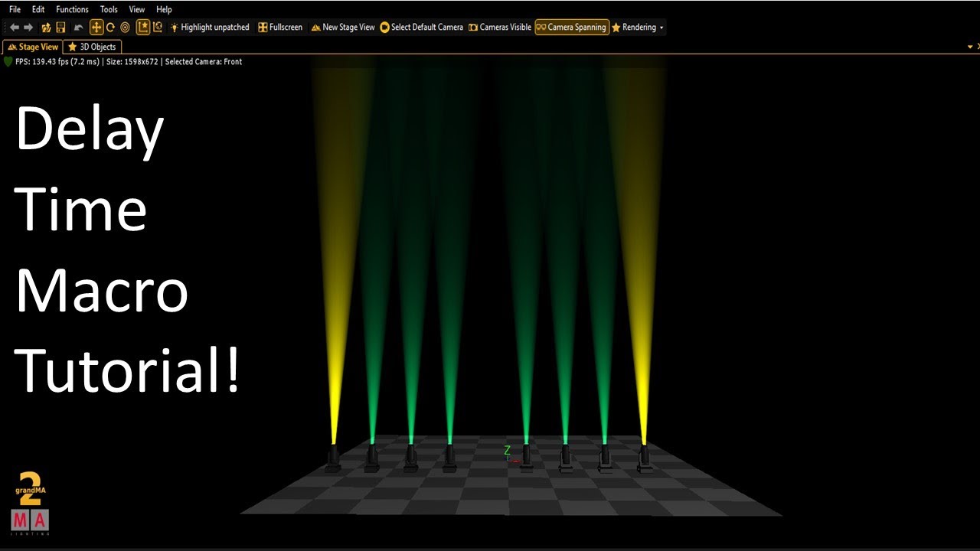Toggle Cameras Visible
Screen dimensions: 980x551
pyautogui.click(x=500, y=27)
